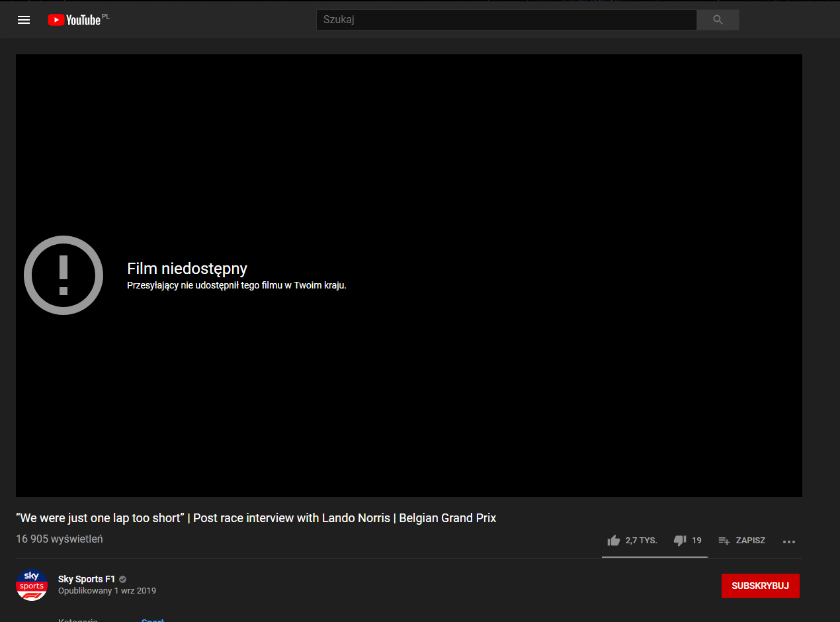Click the exclamation error icon in player
This screenshot has width=840, height=622.
point(63,275)
